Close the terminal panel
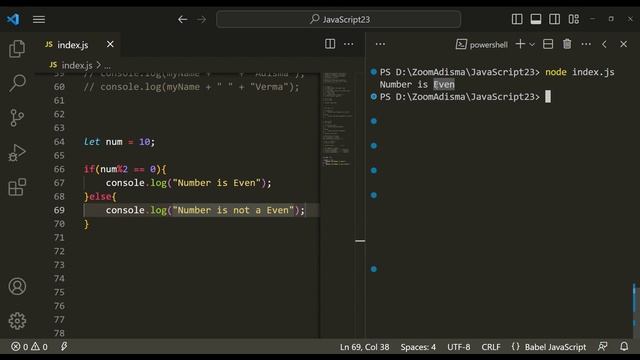Image resolution: width=640 pixels, height=360 pixels. (x=623, y=44)
